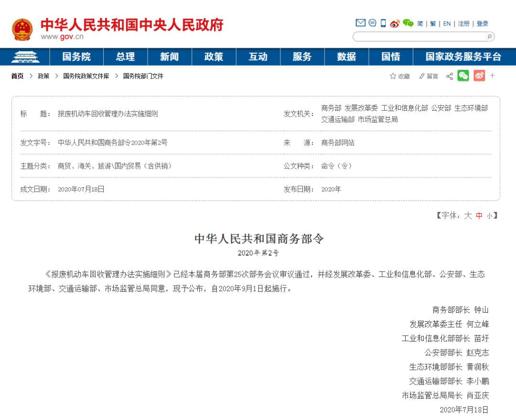The width and height of the screenshot is (516, 420).
Task: Click the national emblem logo
Action: pos(22,30)
